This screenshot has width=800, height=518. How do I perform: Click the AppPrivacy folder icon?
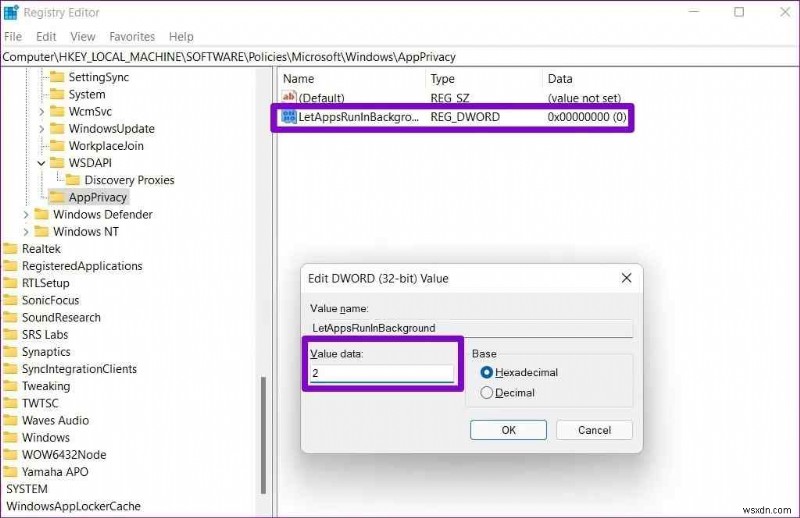tap(57, 197)
